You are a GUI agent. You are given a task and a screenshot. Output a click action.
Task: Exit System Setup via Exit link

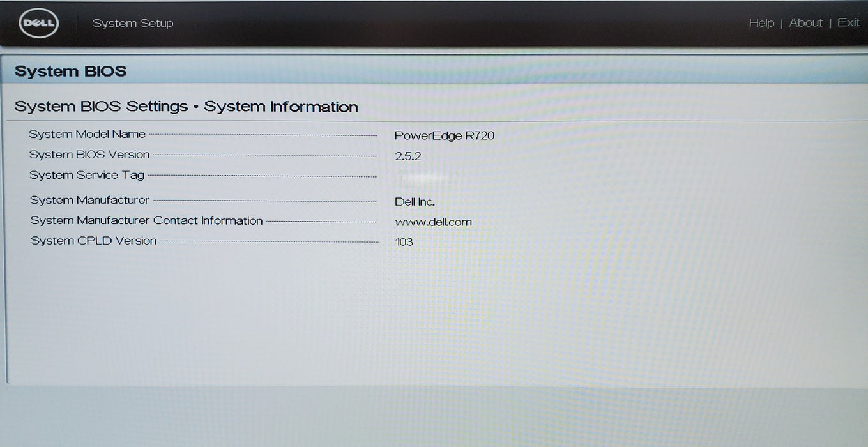[x=849, y=22]
